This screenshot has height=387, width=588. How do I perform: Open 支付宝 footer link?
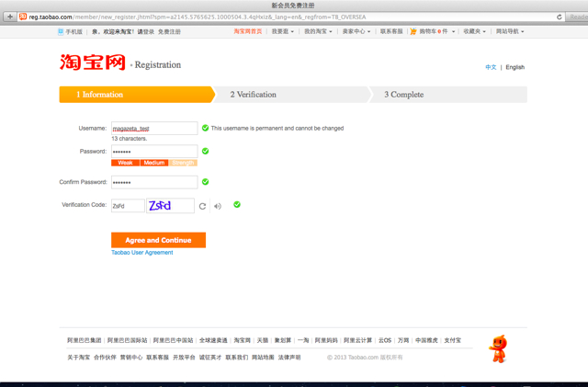tap(452, 340)
